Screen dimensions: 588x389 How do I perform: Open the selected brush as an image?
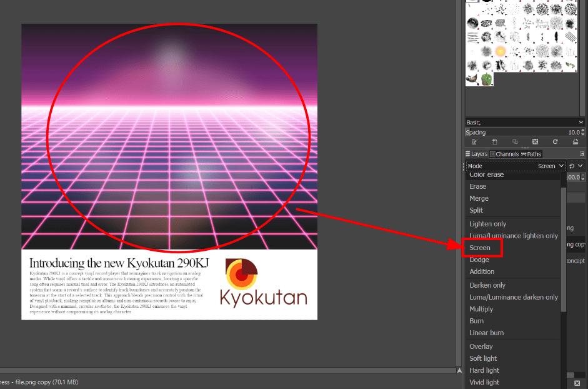tap(576, 141)
